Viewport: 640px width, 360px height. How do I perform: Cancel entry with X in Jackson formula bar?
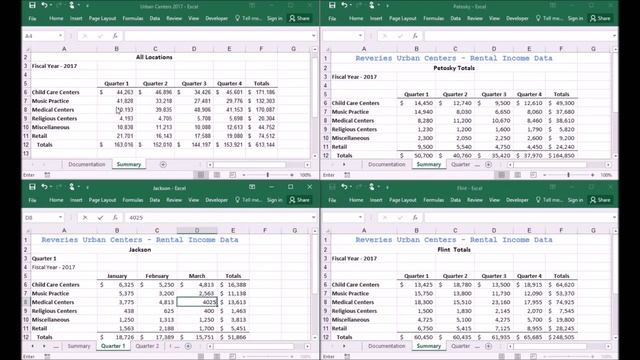[x=85, y=218]
